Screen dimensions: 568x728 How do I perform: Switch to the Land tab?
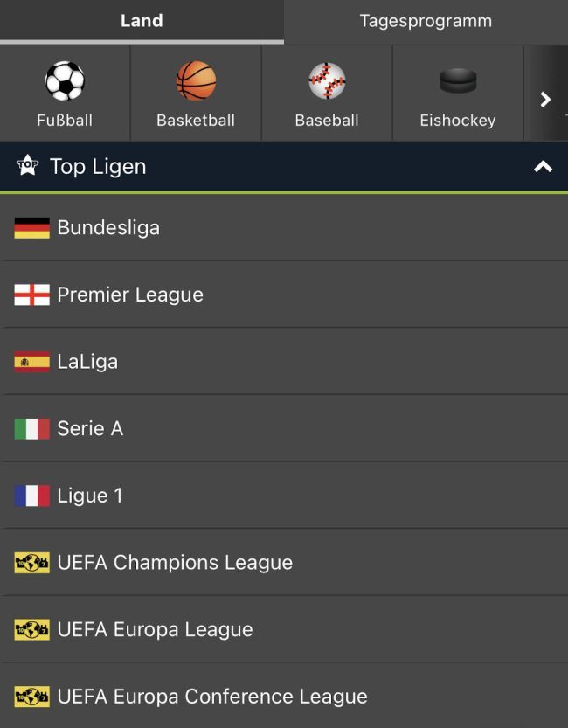(x=142, y=21)
